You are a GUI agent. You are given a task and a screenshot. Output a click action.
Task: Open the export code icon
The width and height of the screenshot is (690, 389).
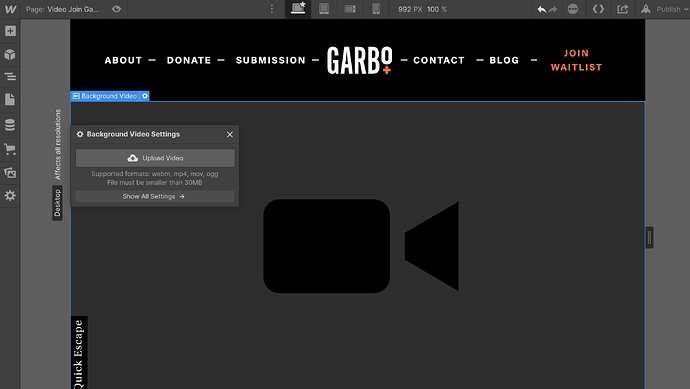coord(598,9)
